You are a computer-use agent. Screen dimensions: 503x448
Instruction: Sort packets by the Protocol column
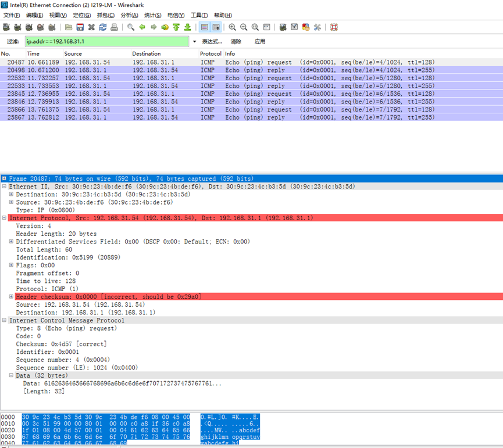point(211,53)
